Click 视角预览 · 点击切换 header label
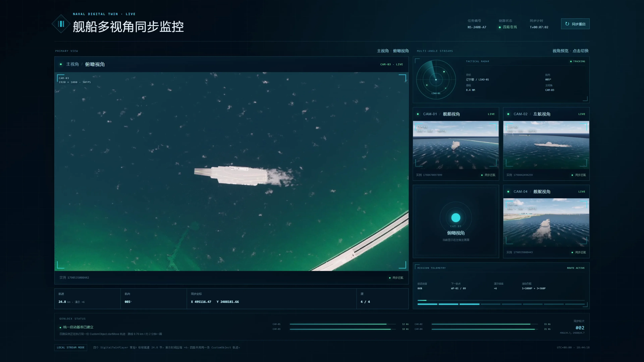The height and width of the screenshot is (362, 644). pos(570,51)
